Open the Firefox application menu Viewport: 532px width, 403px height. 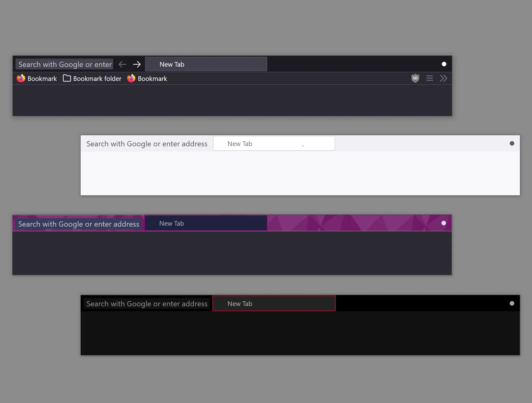point(430,78)
